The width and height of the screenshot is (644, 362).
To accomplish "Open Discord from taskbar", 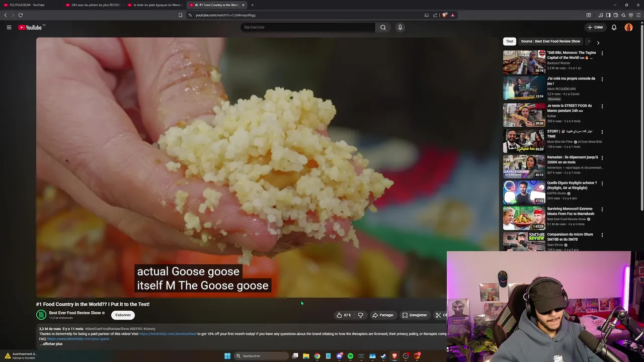I will [339, 356].
